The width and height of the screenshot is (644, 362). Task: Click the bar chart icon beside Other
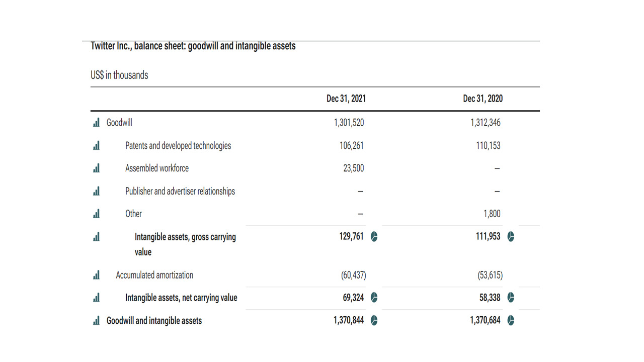point(96,214)
